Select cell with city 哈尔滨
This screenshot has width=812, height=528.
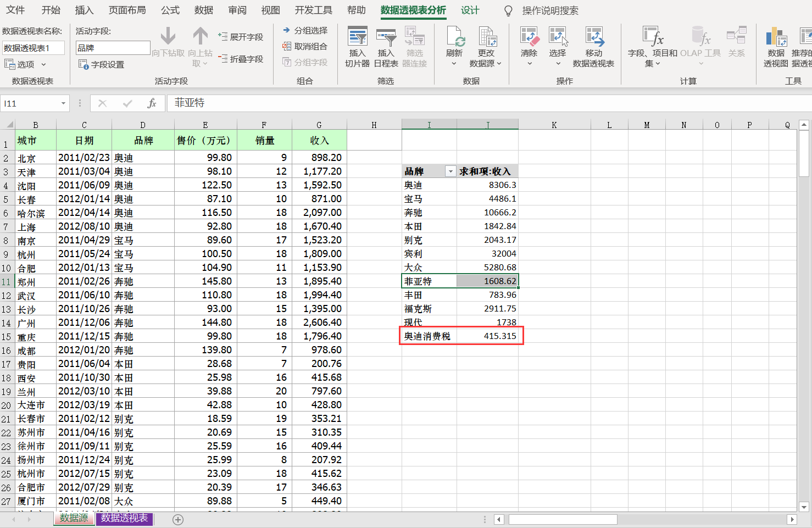[x=36, y=213]
